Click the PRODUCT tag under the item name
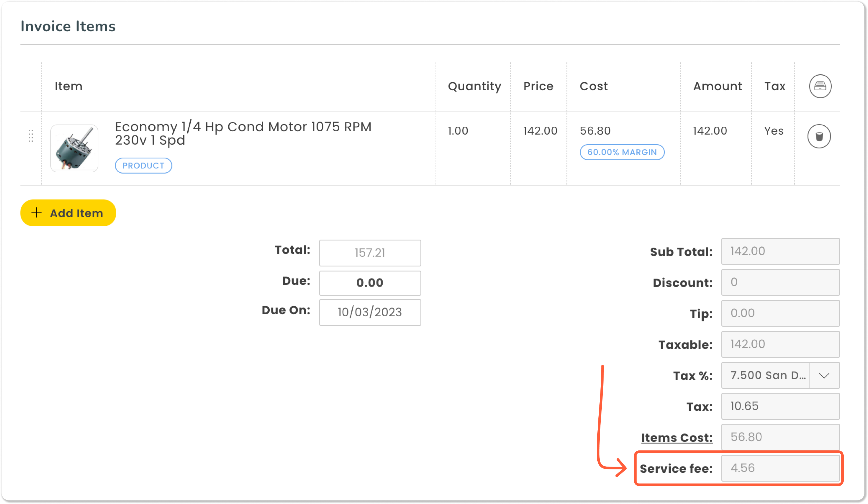This screenshot has height=504, width=868. tap(143, 165)
